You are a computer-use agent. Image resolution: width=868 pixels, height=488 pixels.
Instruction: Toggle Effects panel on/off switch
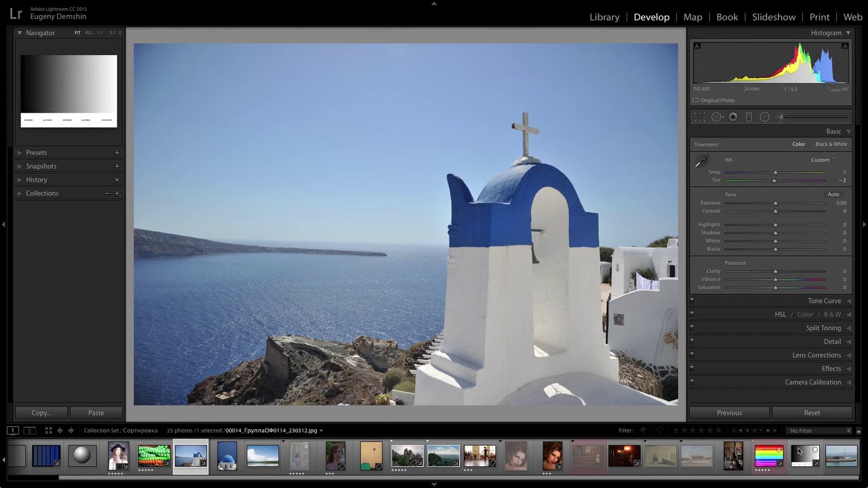pos(692,369)
